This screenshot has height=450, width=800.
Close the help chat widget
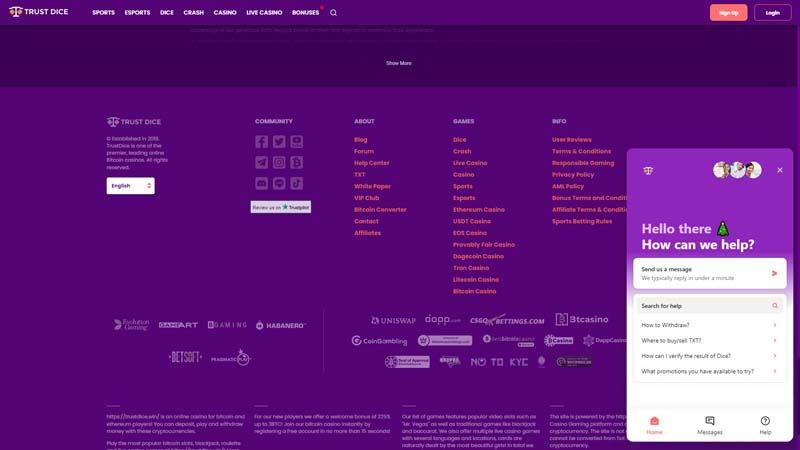[x=780, y=170]
